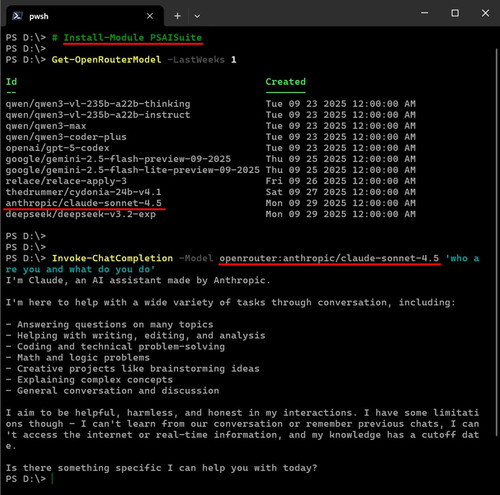The width and height of the screenshot is (500, 495).
Task: Click the Fri 09 26 2025 created date
Action: tap(340, 181)
